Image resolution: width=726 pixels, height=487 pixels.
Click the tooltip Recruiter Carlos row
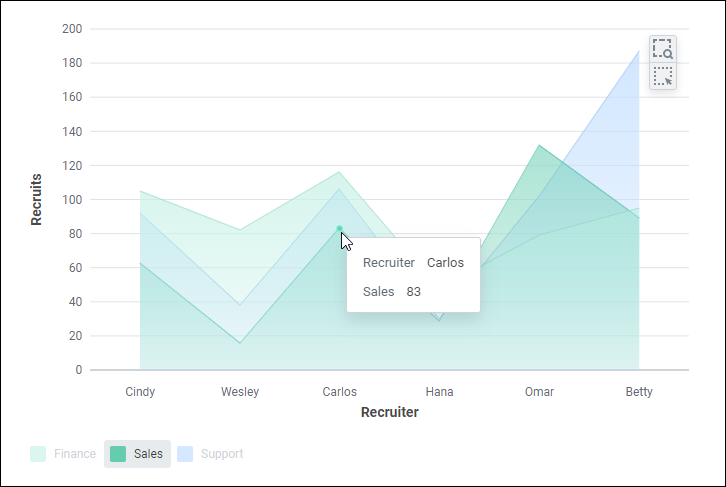coord(413,262)
